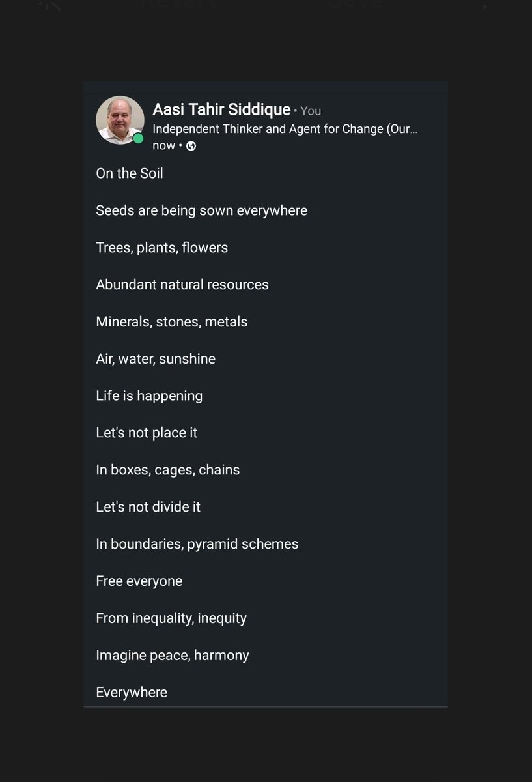532x782 pixels.
Task: Click the author's profile photo
Action: 120,120
